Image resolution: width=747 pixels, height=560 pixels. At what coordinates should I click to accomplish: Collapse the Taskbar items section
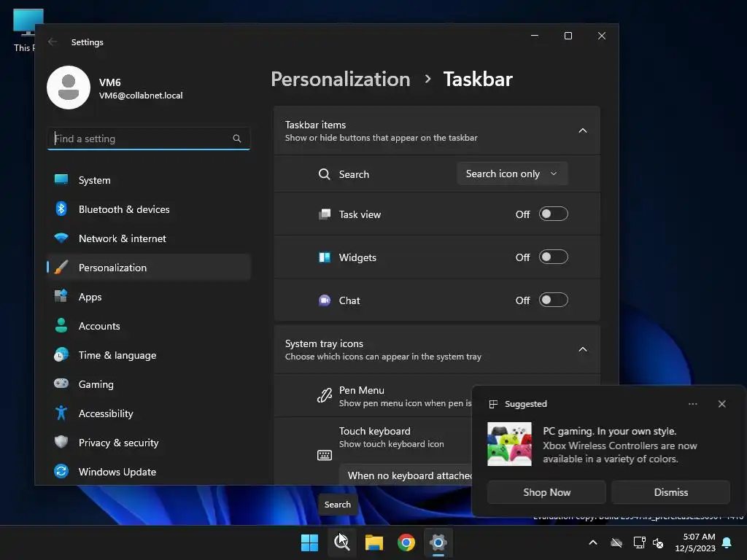(583, 131)
